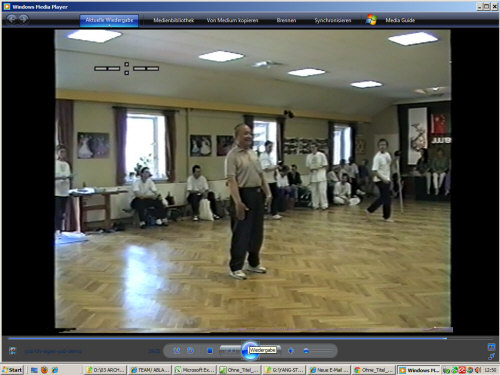Adjust the volume slider
The width and height of the screenshot is (500, 375).
[x=318, y=351]
